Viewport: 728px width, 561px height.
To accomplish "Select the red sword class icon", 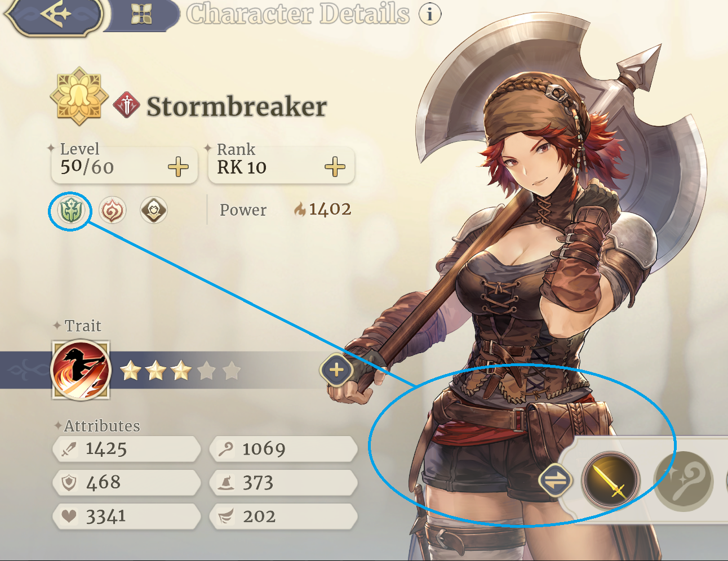I will pos(127,105).
